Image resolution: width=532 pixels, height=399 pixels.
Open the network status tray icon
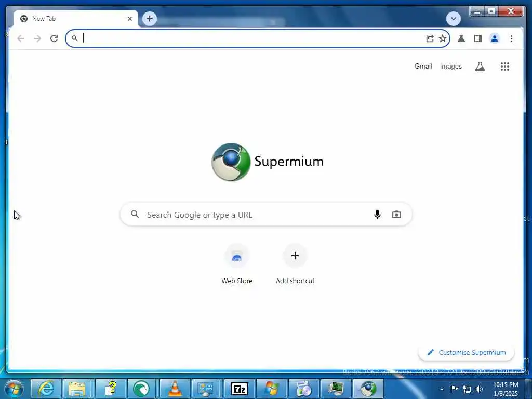pos(467,389)
